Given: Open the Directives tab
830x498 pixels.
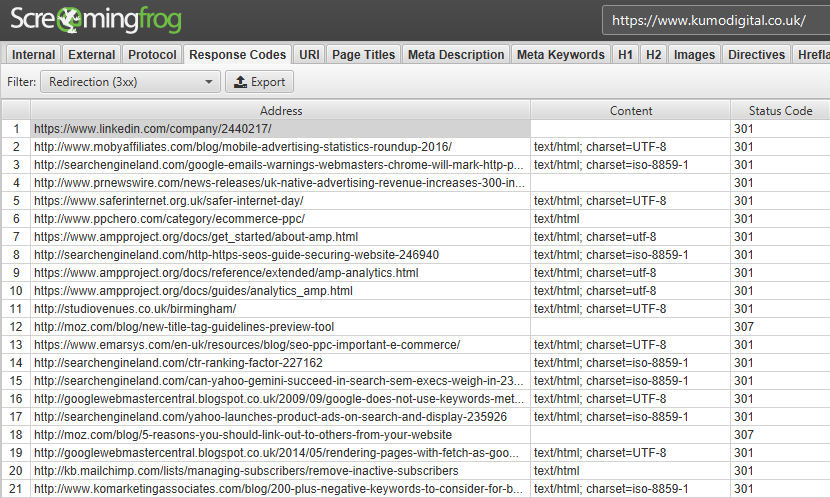Looking at the screenshot, I should [x=756, y=55].
